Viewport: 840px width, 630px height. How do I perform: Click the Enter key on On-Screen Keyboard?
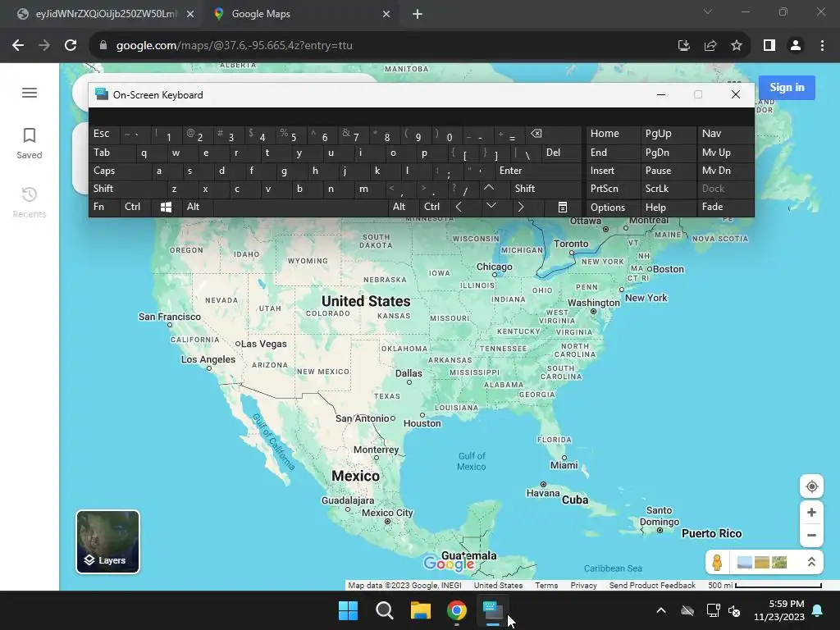pyautogui.click(x=538, y=171)
